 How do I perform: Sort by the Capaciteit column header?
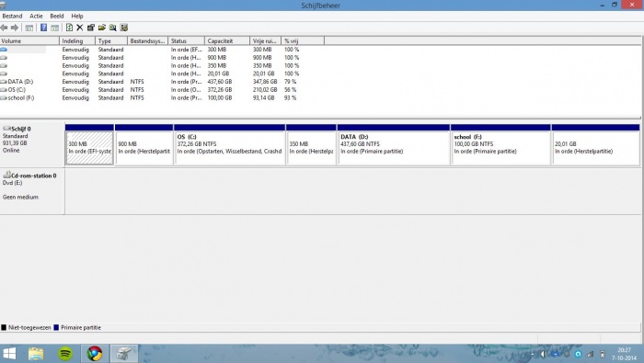227,41
